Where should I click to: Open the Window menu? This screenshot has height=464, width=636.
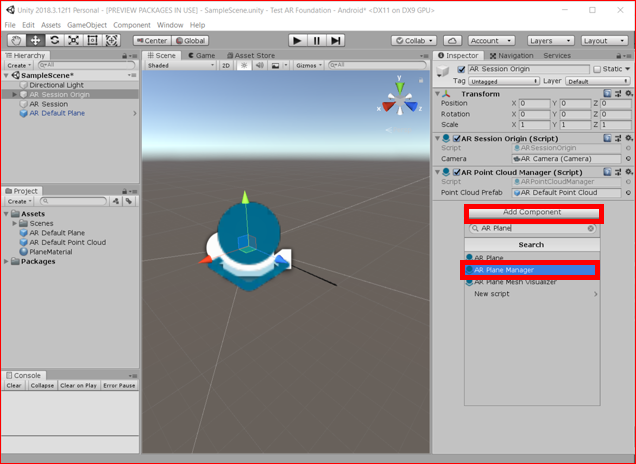170,25
